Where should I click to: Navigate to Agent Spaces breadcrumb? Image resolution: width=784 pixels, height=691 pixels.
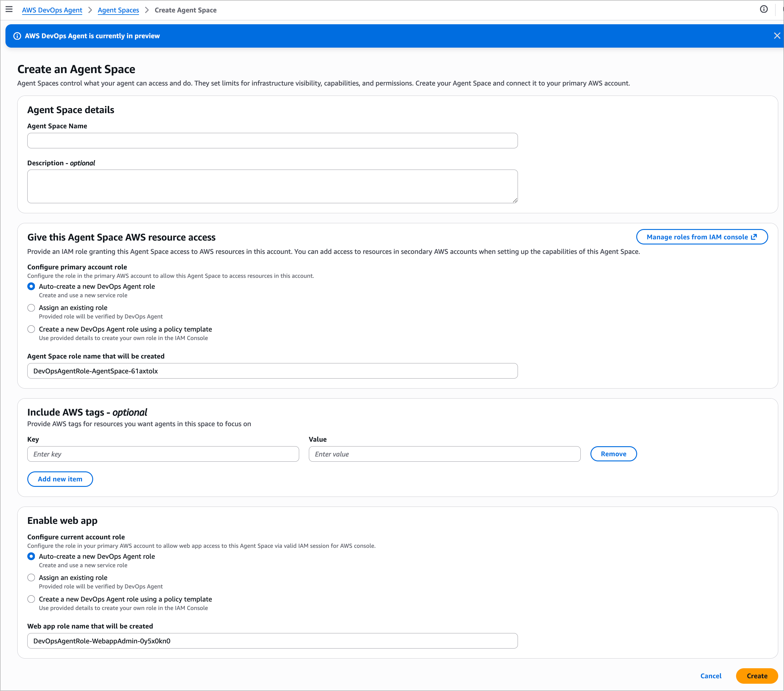(118, 10)
